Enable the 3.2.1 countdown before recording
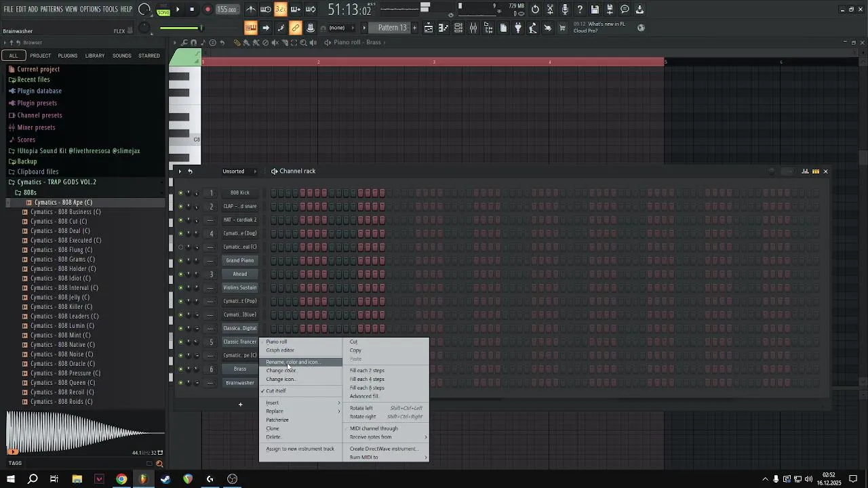Viewport: 868px width, 488px height. point(281,9)
